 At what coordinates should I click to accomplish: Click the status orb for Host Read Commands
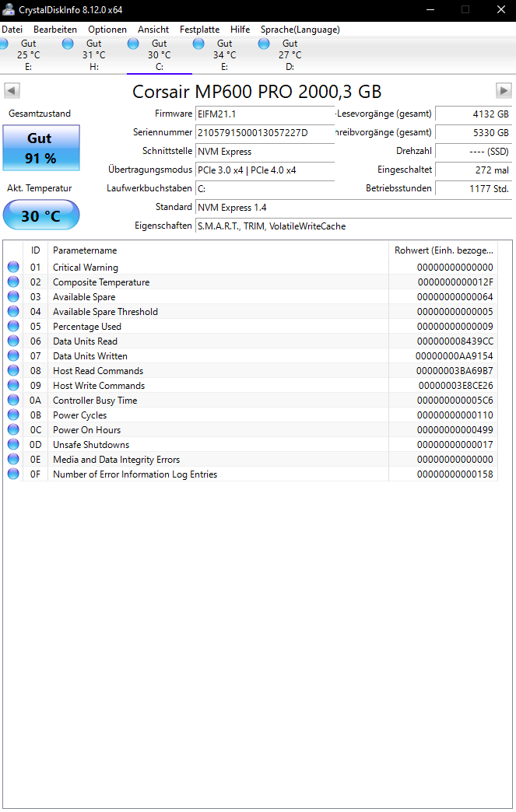pyautogui.click(x=13, y=370)
